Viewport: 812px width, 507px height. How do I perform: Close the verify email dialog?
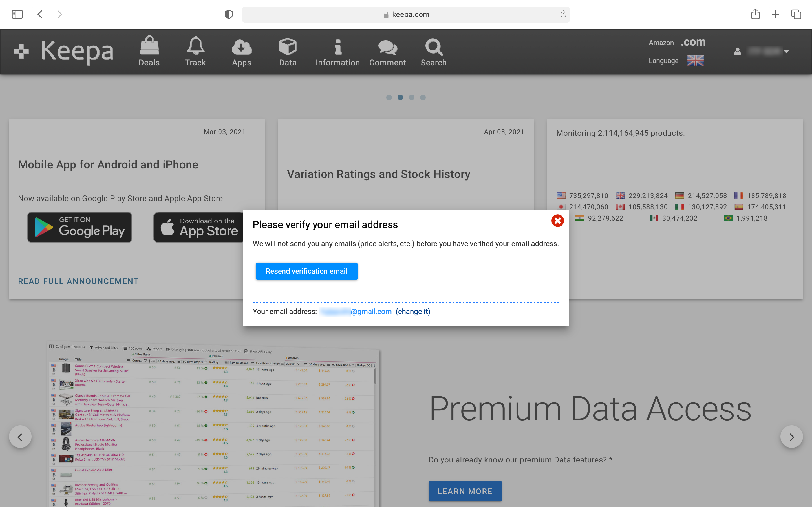557,221
